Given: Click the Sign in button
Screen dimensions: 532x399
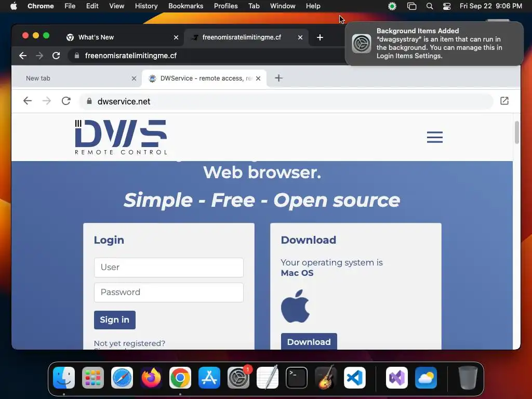Looking at the screenshot, I should (x=115, y=320).
